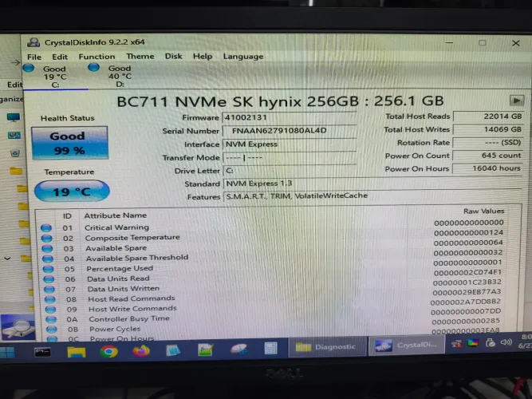
Task: Click the Raw Values column header
Action: click(484, 211)
